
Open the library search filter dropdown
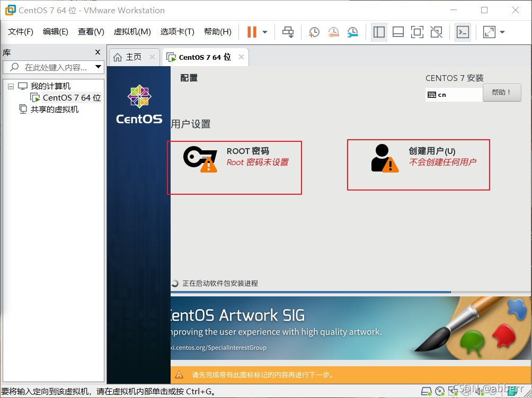point(99,67)
